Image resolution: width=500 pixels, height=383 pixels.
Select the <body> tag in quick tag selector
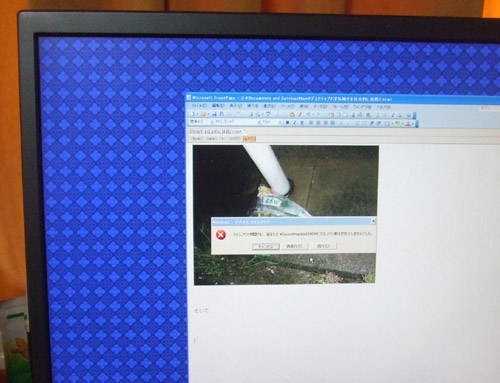point(197,138)
